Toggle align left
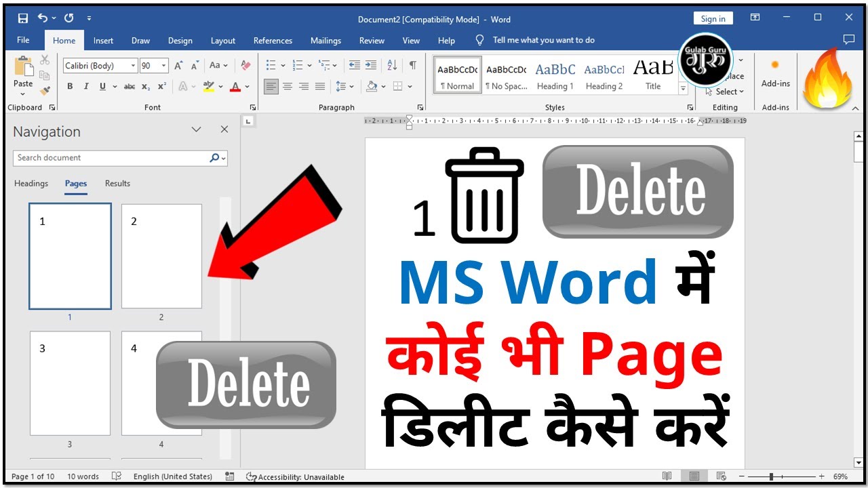The image size is (868, 488). [x=271, y=86]
